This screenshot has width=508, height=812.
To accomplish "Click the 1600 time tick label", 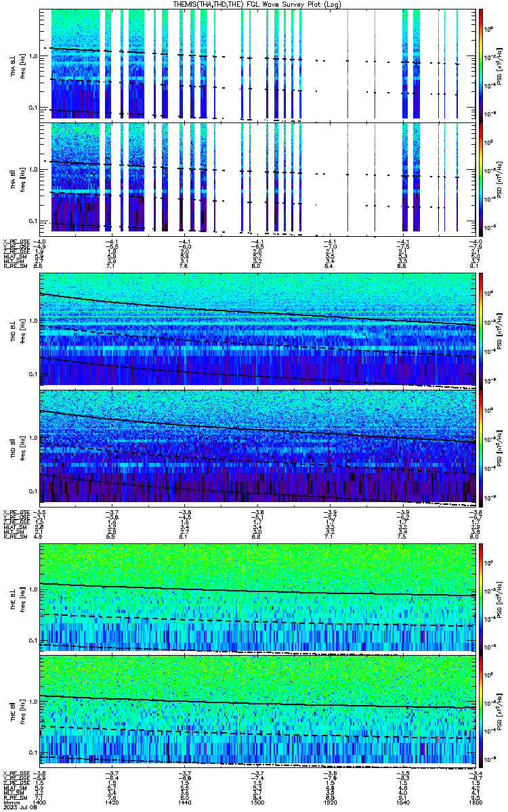I will pos(475,803).
